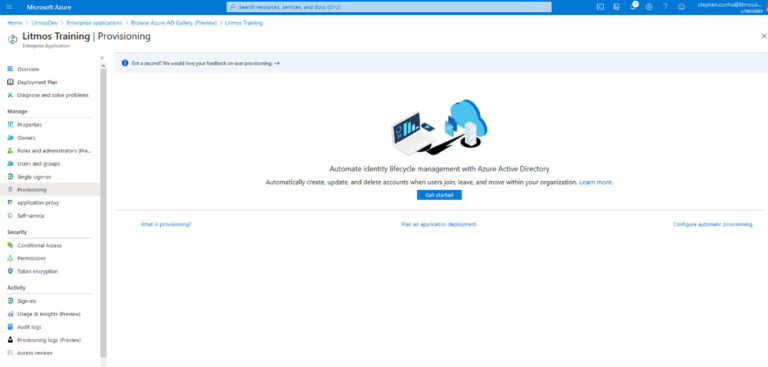Click the Litmos Training app logo icon
The width and height of the screenshot is (768, 367).
click(x=13, y=39)
